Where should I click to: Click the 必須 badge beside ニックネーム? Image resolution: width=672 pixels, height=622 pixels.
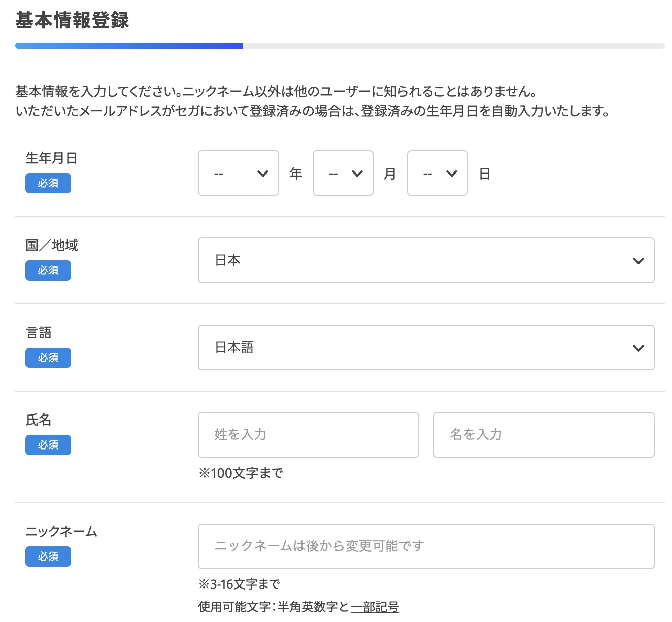tap(48, 556)
